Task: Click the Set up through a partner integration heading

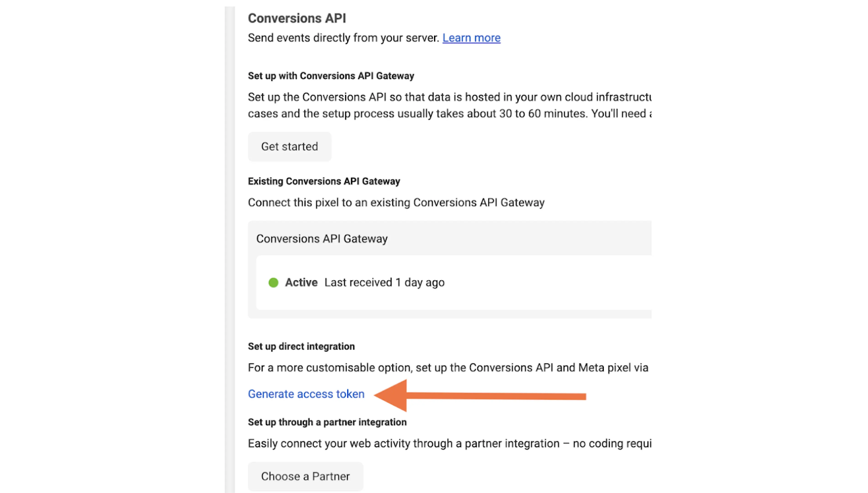Action: pos(327,422)
